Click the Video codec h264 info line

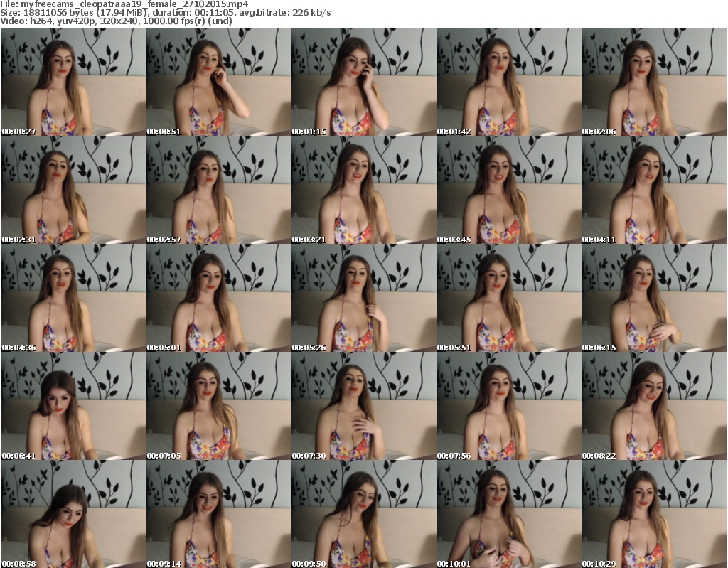(x=116, y=21)
